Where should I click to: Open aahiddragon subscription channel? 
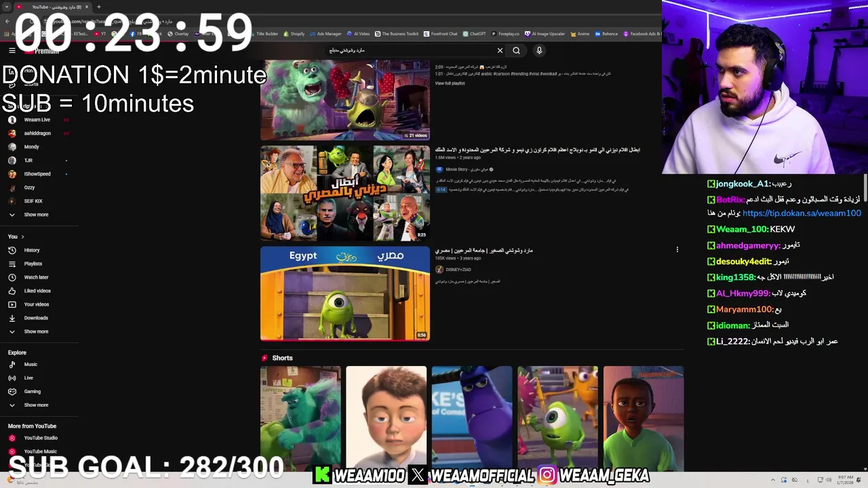click(37, 133)
